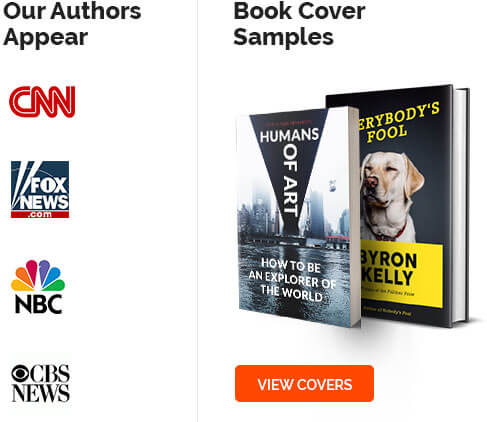
Task: Click the labrador dog photo on cover
Action: [392, 197]
